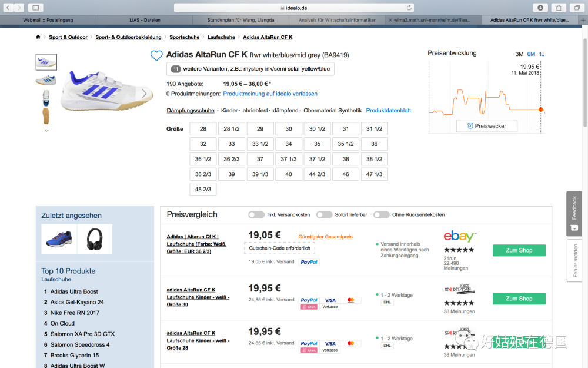Select second shoe thumbnail, blue stripes
Image resolution: width=588 pixels, height=368 pixels.
(x=46, y=79)
